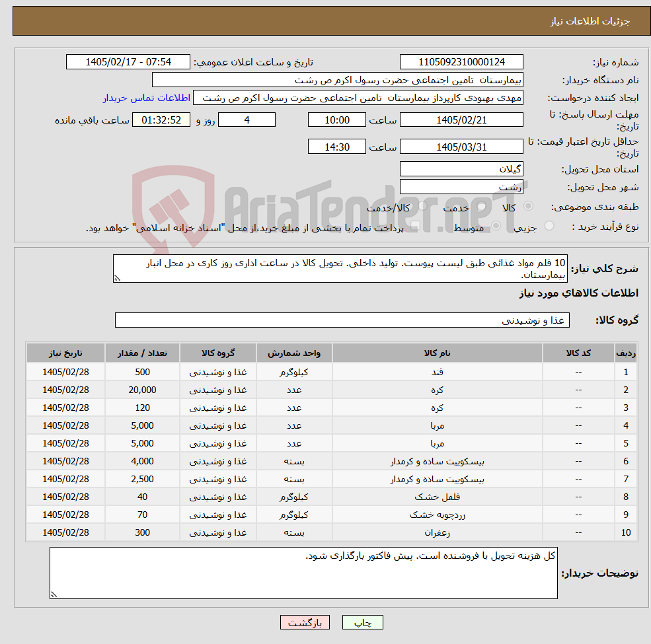Click the announcement date field 1405/02/17 - 07:54
The height and width of the screenshot is (644, 651).
pos(128,62)
